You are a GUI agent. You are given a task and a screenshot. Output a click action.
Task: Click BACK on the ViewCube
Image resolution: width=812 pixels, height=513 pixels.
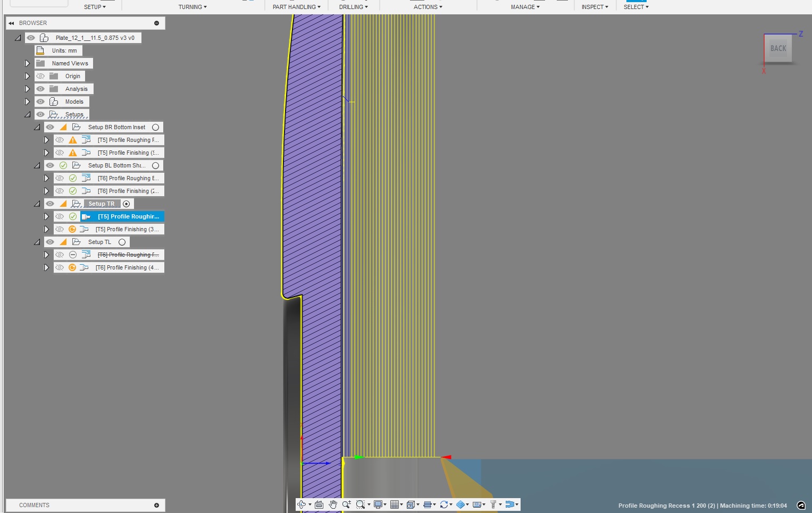(x=777, y=48)
